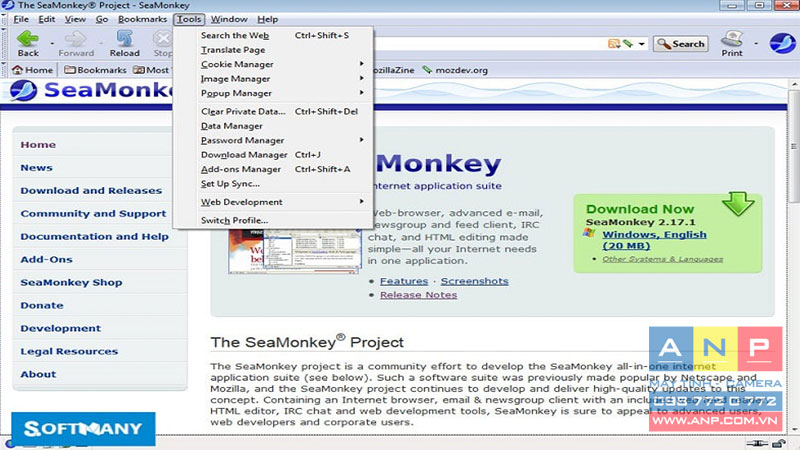Image resolution: width=800 pixels, height=450 pixels.
Task: Click the green tag icon in address bar
Action: click(628, 44)
